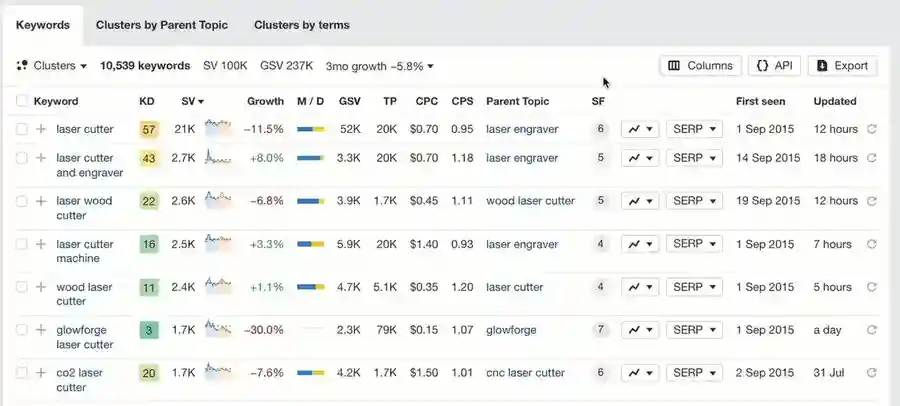
Task: Click the First seen date 19 Sep 2015
Action: click(x=768, y=201)
